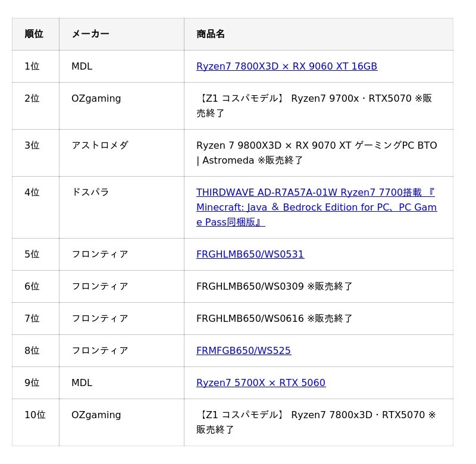Click the FRGHLMB650/WS0616 product name cell

tap(318, 318)
